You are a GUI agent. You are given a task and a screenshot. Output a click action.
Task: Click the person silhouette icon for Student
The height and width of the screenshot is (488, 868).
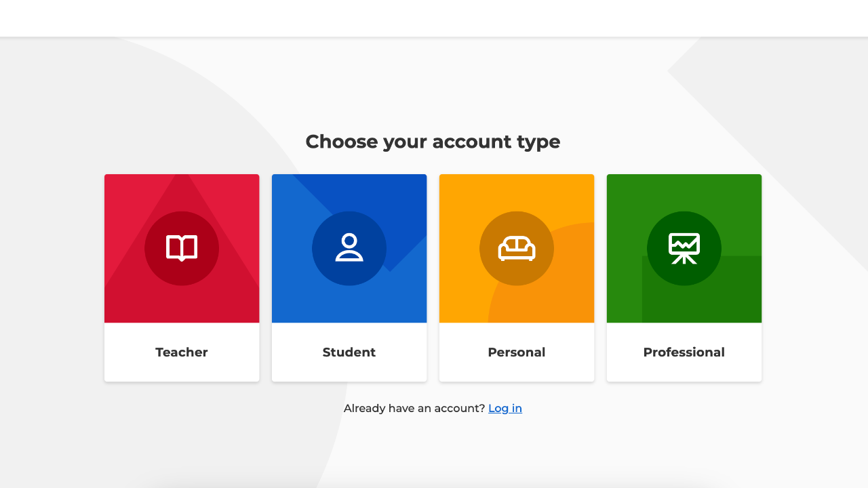(349, 248)
